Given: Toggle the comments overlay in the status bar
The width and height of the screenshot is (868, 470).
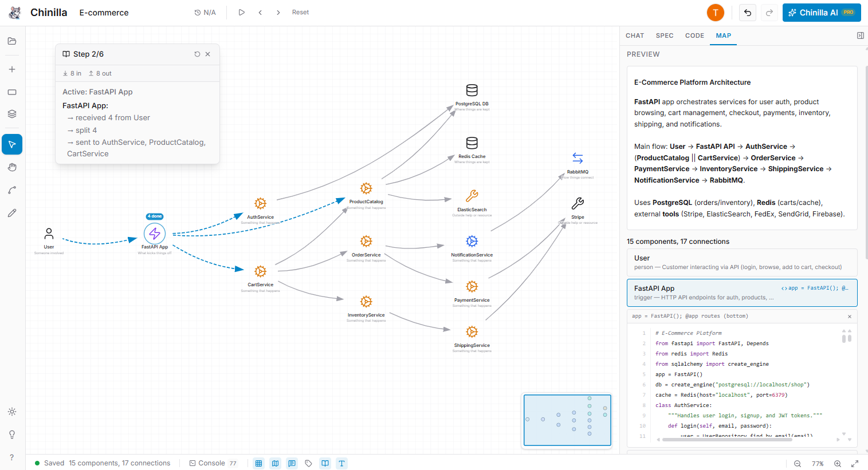Looking at the screenshot, I should pos(292,463).
